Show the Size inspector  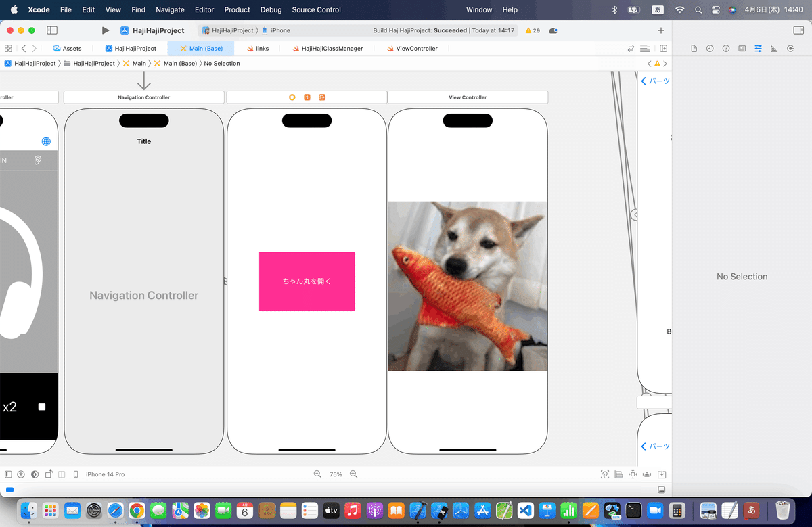click(774, 49)
